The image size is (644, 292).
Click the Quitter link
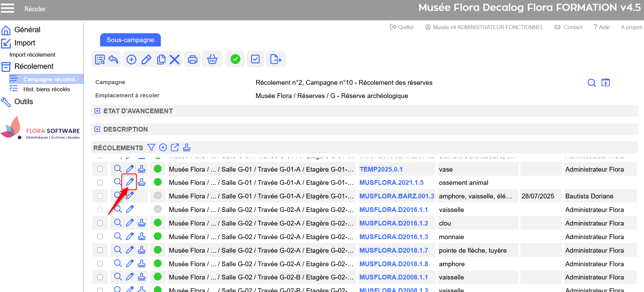point(402,27)
